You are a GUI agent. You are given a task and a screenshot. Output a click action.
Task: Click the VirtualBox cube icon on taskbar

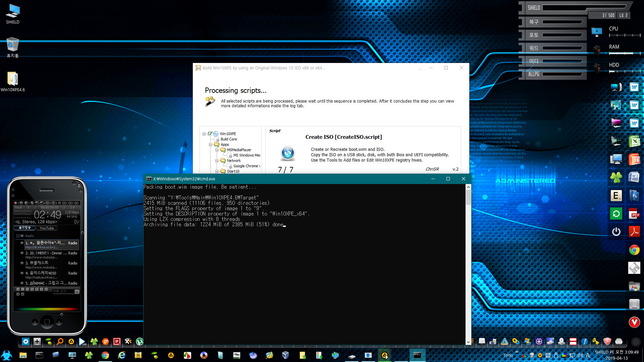coord(285,355)
